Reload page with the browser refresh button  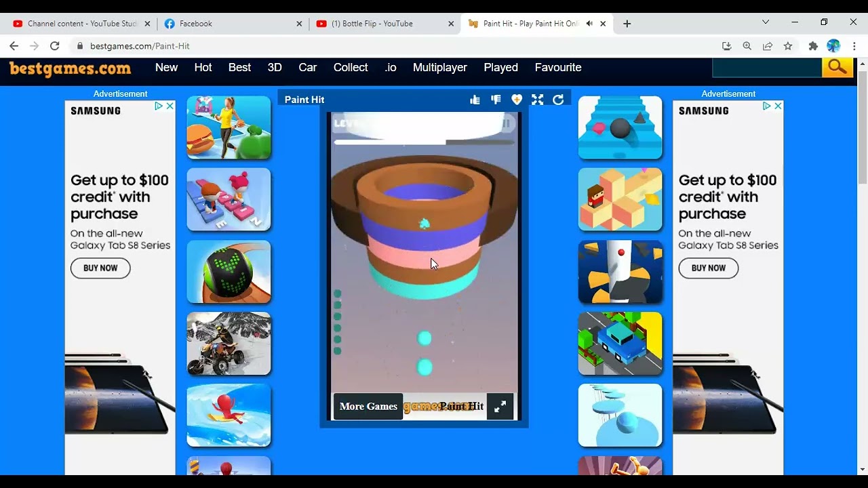(x=55, y=46)
